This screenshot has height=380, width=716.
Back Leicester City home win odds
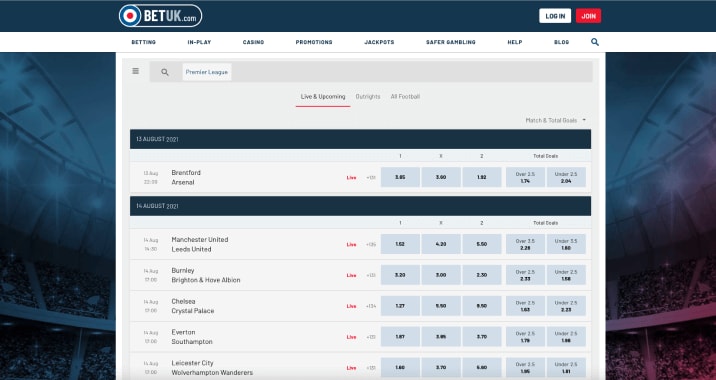(400, 368)
